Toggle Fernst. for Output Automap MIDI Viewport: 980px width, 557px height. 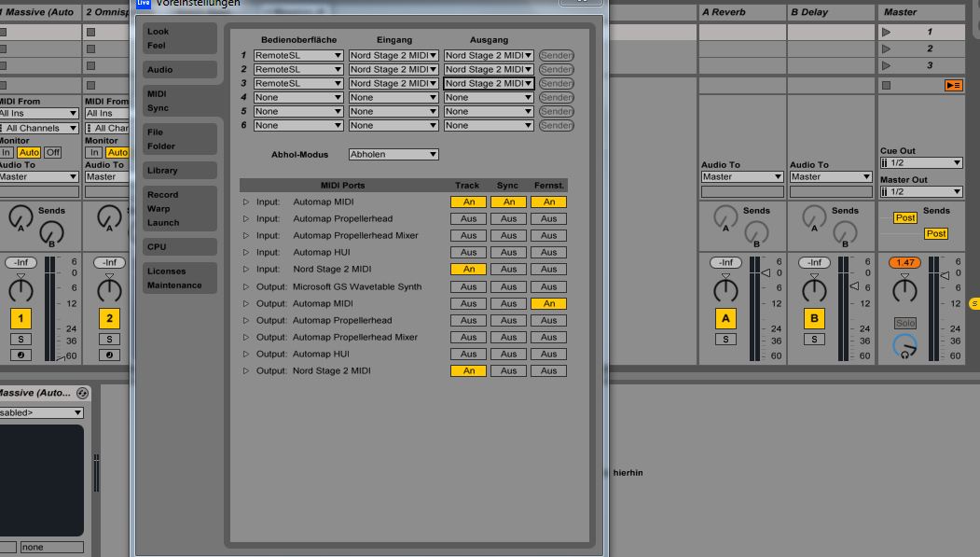[549, 303]
